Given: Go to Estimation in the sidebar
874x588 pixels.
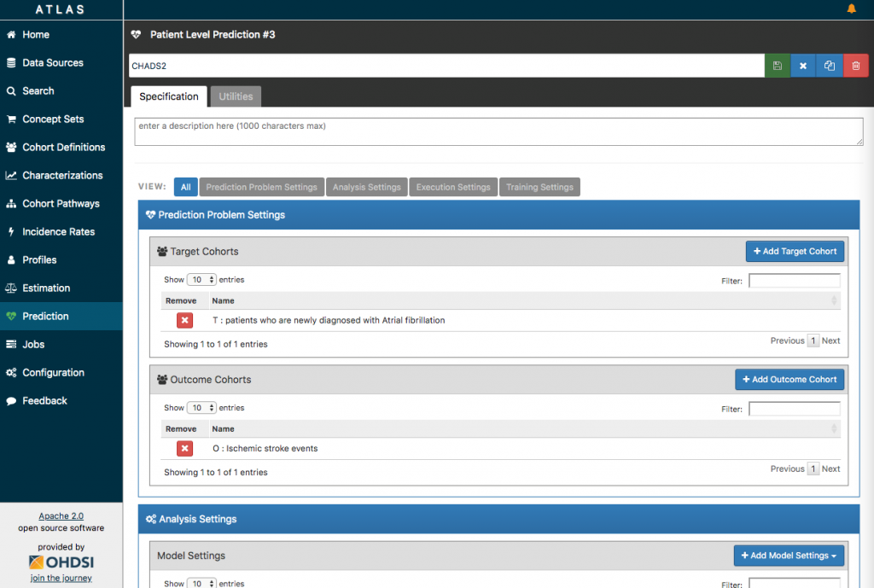Looking at the screenshot, I should click(61, 288).
